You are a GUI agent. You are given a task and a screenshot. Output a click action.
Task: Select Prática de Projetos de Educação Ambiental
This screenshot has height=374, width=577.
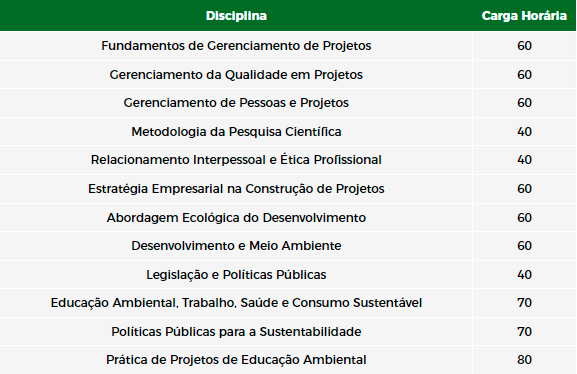click(236, 360)
